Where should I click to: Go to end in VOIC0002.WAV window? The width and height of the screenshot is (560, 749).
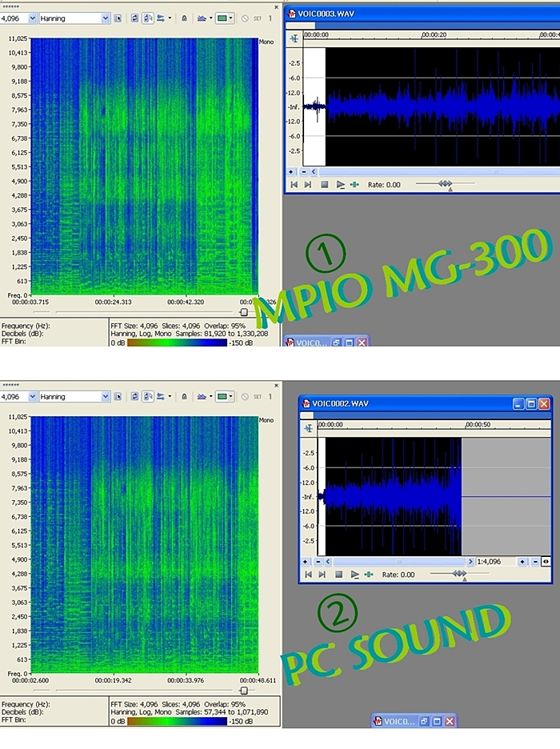tap(322, 575)
